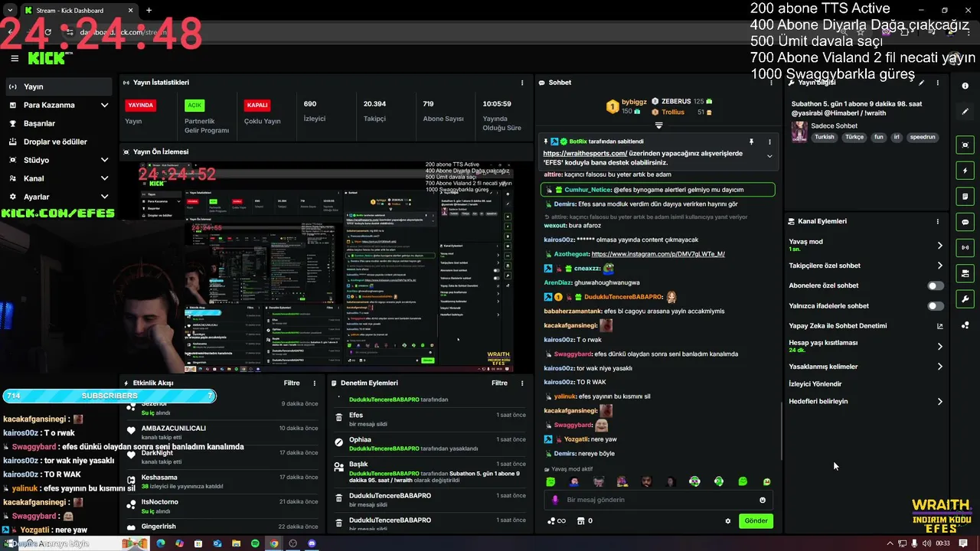Open Denetim Eylemleri three-dot menu
This screenshot has width=980, height=551.
(522, 383)
